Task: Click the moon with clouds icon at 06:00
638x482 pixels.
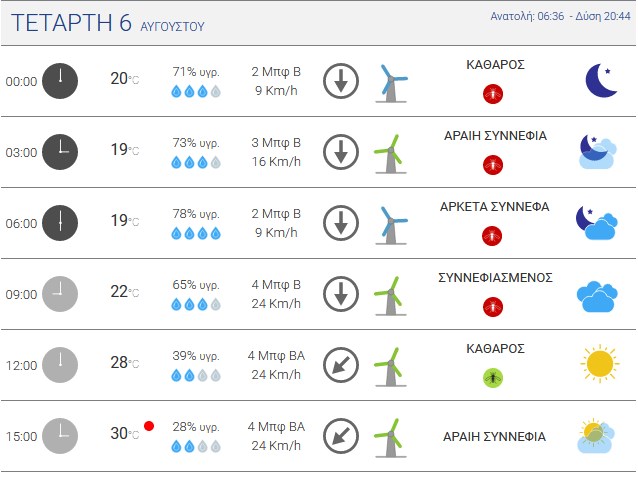Action: [x=596, y=222]
